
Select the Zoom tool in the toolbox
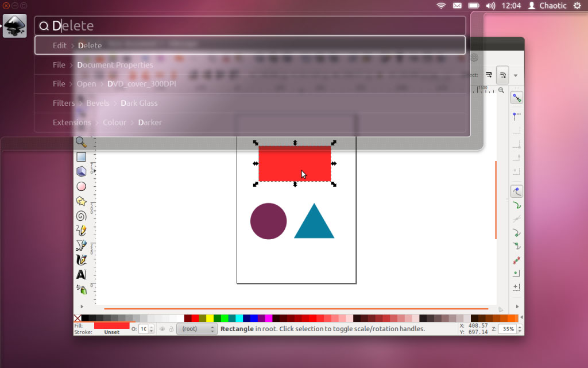[x=81, y=142]
